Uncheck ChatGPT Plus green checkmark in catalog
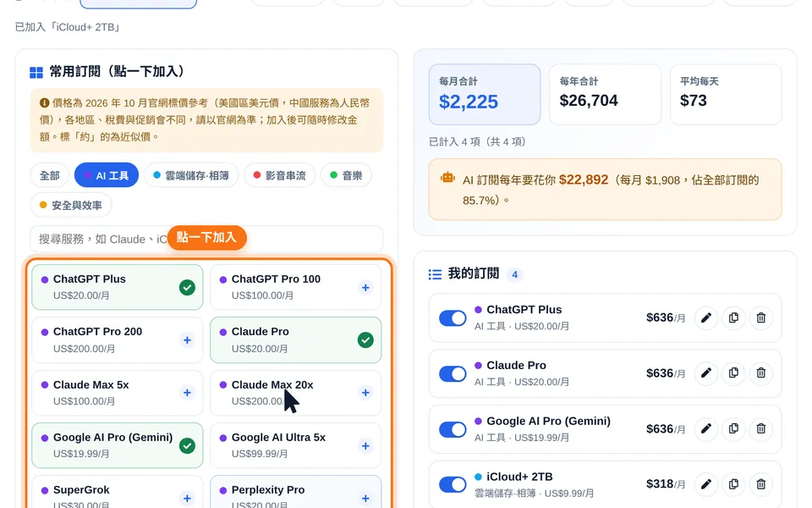 (x=187, y=288)
